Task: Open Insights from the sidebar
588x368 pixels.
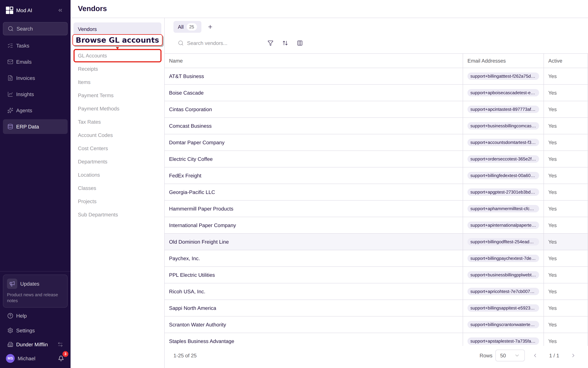Action: (x=35, y=94)
